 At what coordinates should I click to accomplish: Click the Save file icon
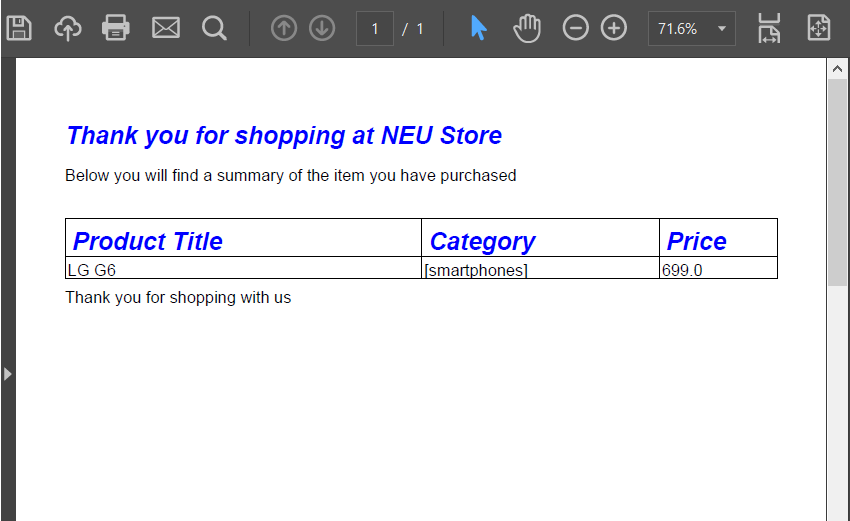coord(19,28)
